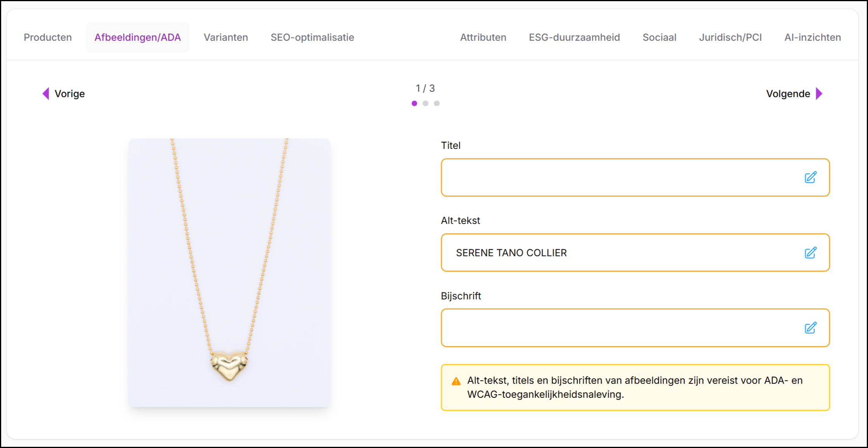The image size is (868, 448).
Task: Open the SEO-optimalisatie tab
Action: click(312, 37)
